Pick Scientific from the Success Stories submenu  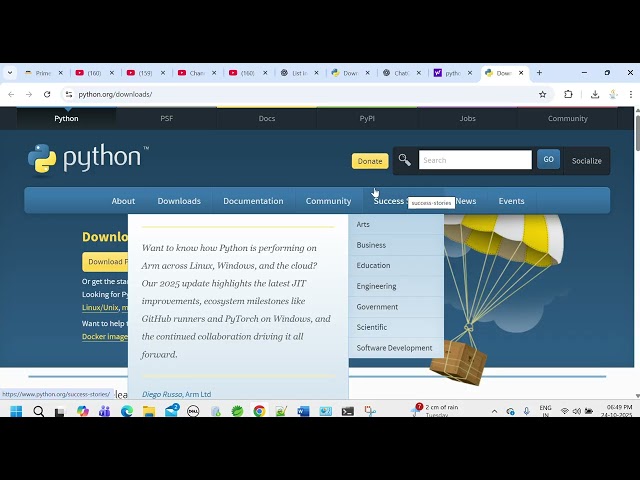click(396, 327)
